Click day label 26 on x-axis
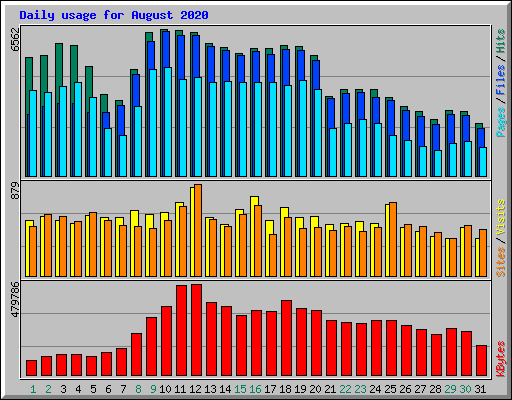This screenshot has width=512, height=400. pos(405,389)
